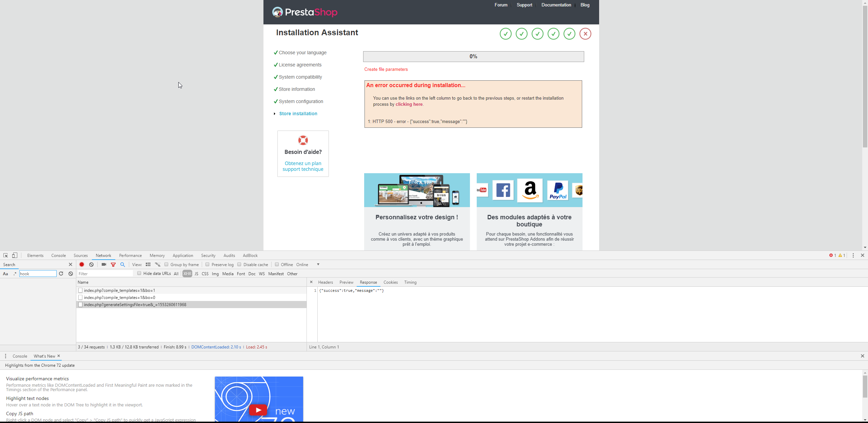Click the search input containing 'hook'

[x=38, y=274]
